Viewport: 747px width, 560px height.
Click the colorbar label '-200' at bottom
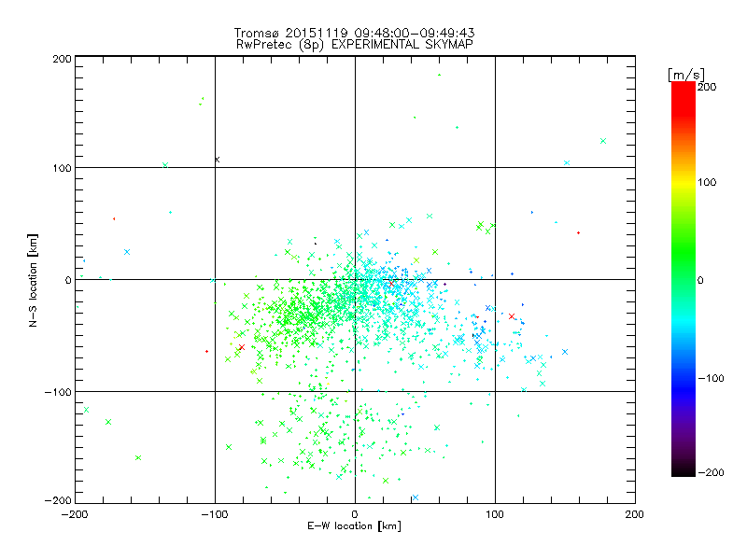click(x=711, y=473)
